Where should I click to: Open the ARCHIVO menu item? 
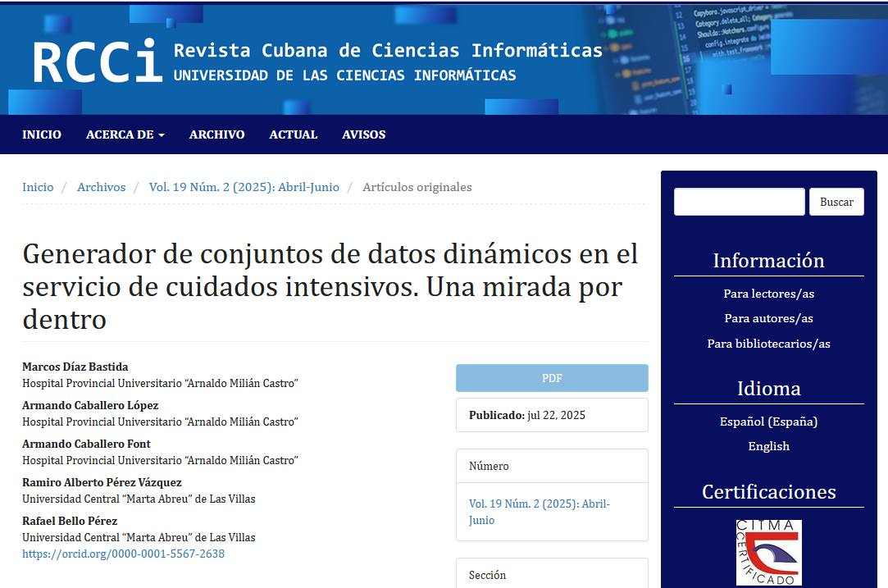pos(216,134)
